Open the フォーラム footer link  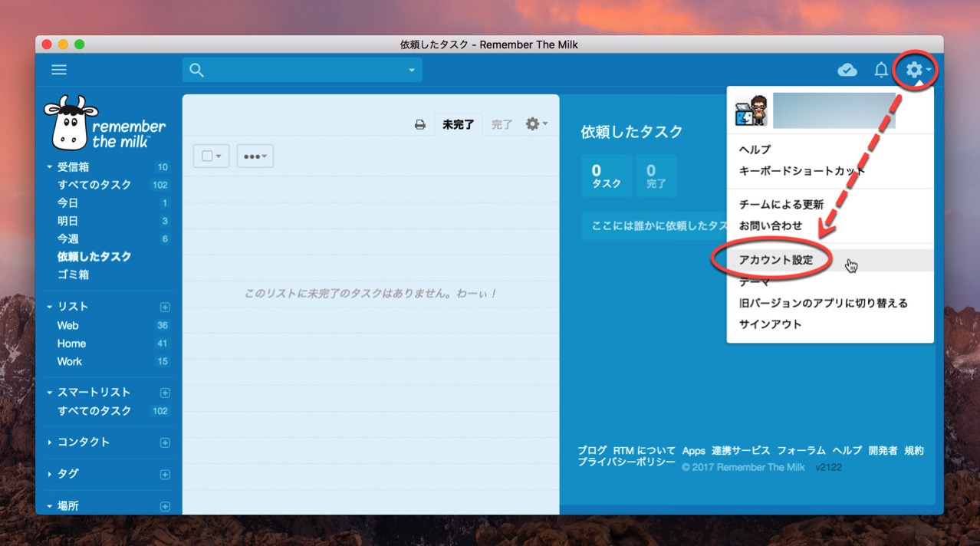(801, 450)
